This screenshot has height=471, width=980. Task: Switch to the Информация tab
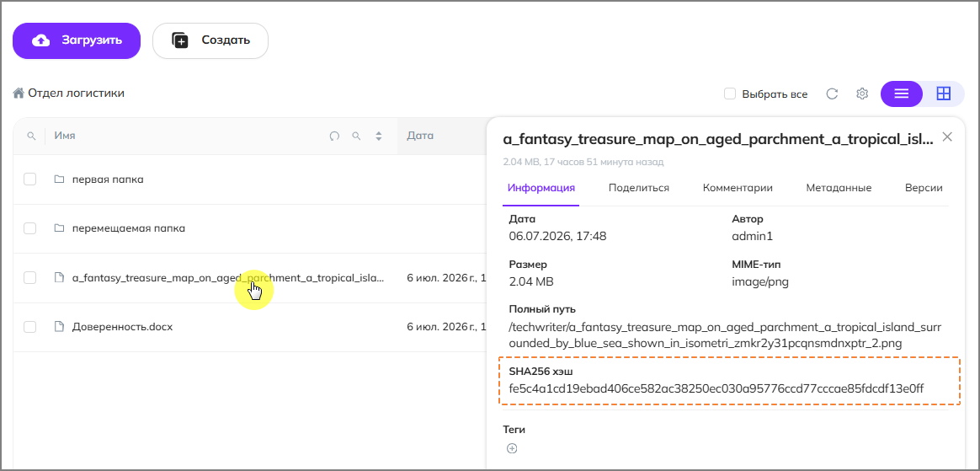point(541,188)
